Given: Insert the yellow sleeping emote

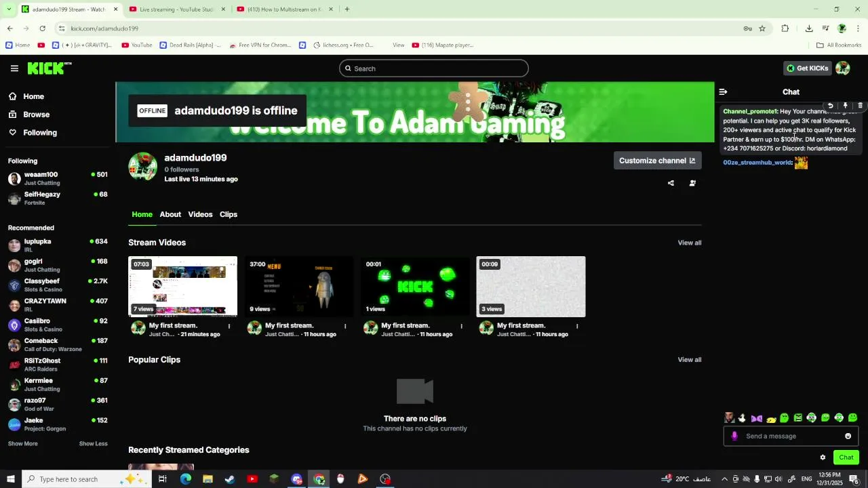Looking at the screenshot, I should coord(771,419).
